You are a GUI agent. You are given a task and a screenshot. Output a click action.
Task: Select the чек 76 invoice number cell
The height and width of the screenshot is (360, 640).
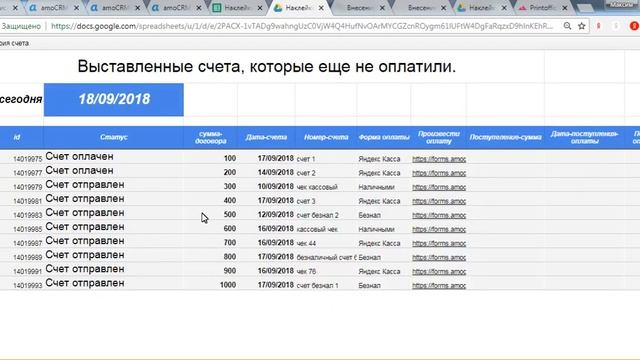[306, 271]
